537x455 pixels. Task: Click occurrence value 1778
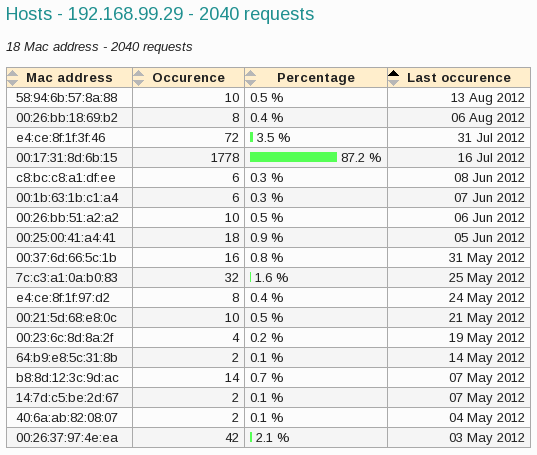point(225,157)
